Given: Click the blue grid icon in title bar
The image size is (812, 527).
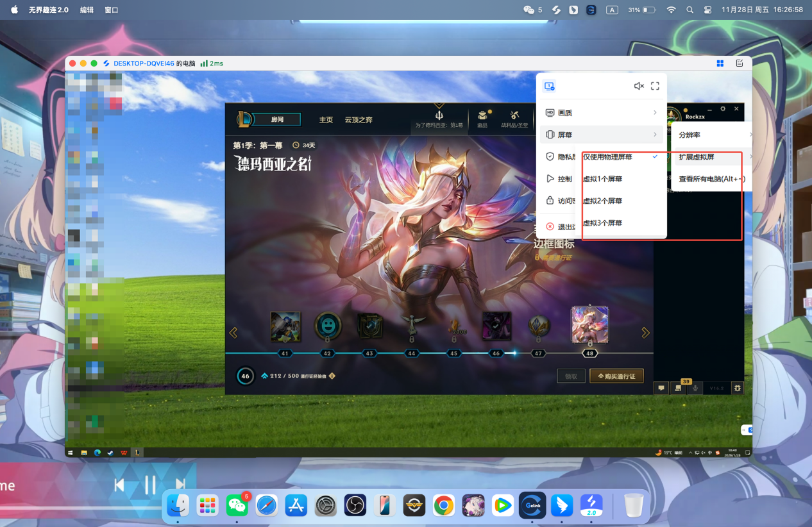Looking at the screenshot, I should (x=720, y=63).
